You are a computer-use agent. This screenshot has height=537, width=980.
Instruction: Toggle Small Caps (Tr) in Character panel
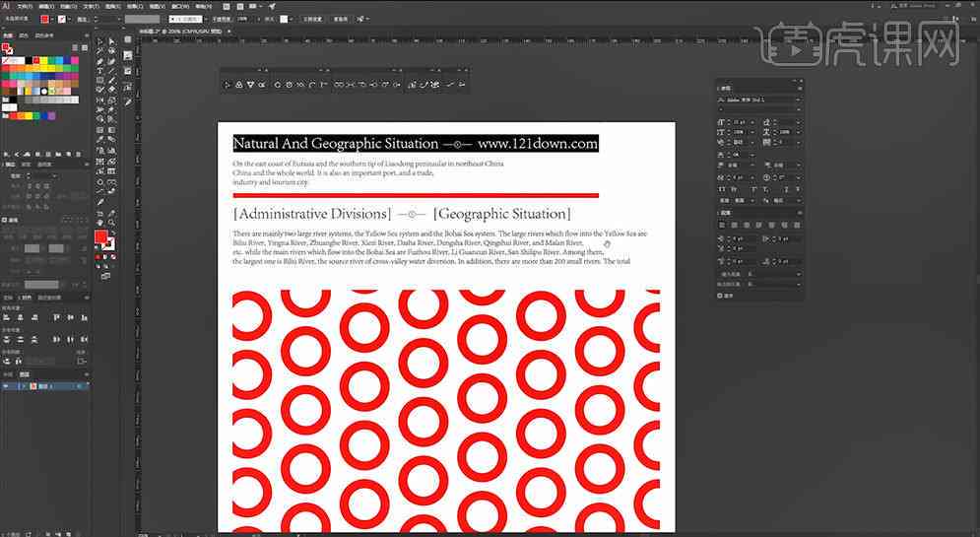pyautogui.click(x=735, y=189)
